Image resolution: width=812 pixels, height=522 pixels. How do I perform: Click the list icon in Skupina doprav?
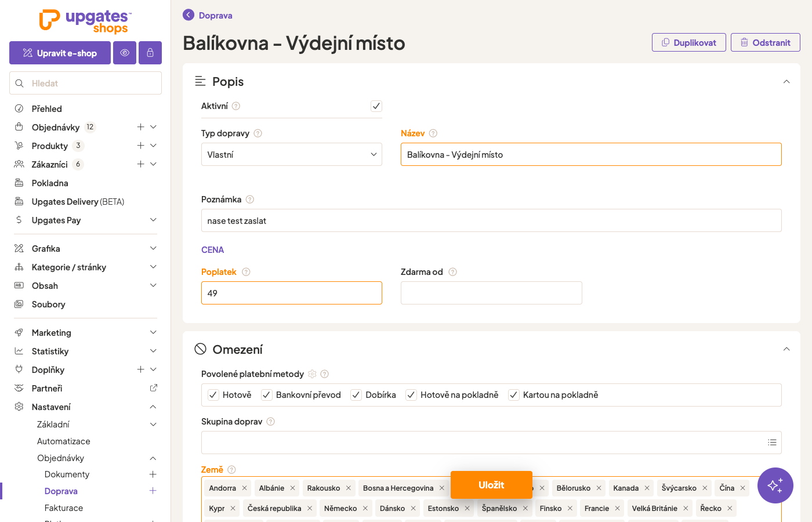tap(772, 443)
